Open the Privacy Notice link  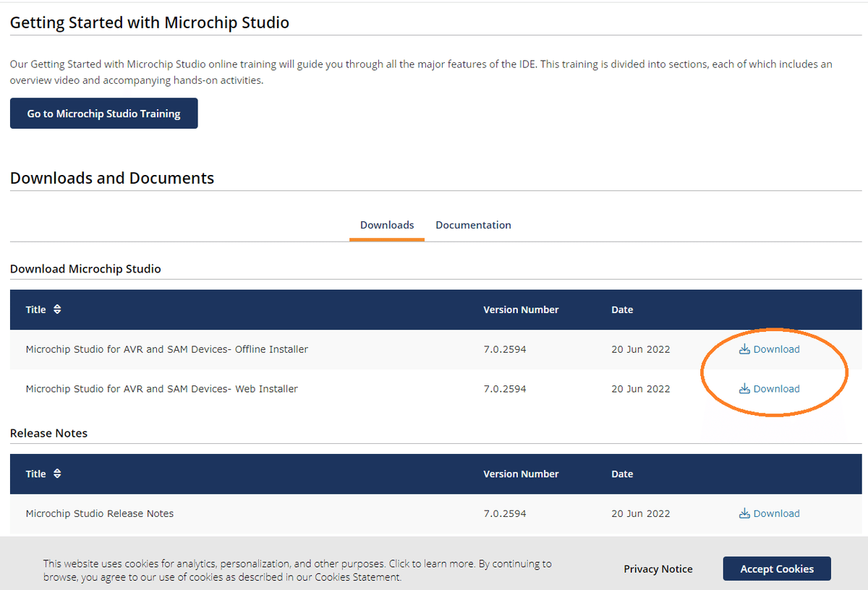[x=658, y=569]
